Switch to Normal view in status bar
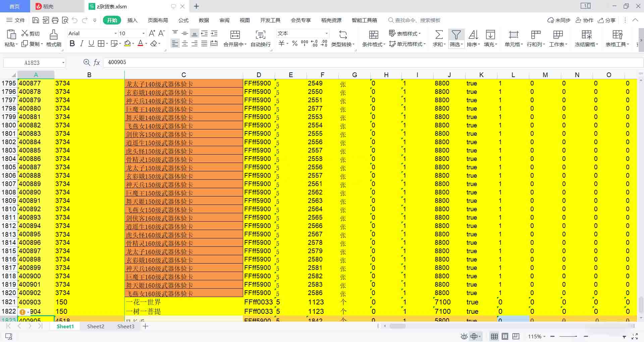 pyautogui.click(x=494, y=336)
